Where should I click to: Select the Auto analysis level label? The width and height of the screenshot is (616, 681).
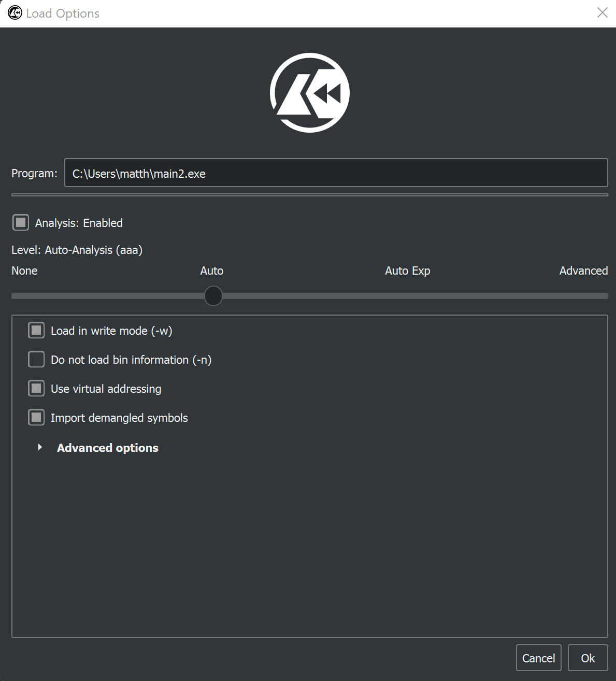coord(211,271)
